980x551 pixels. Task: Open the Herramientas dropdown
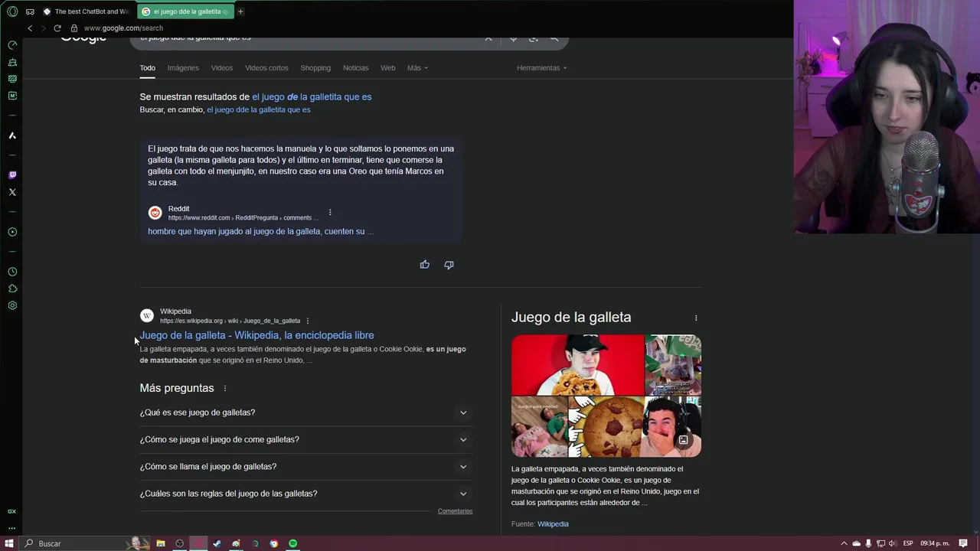point(541,68)
